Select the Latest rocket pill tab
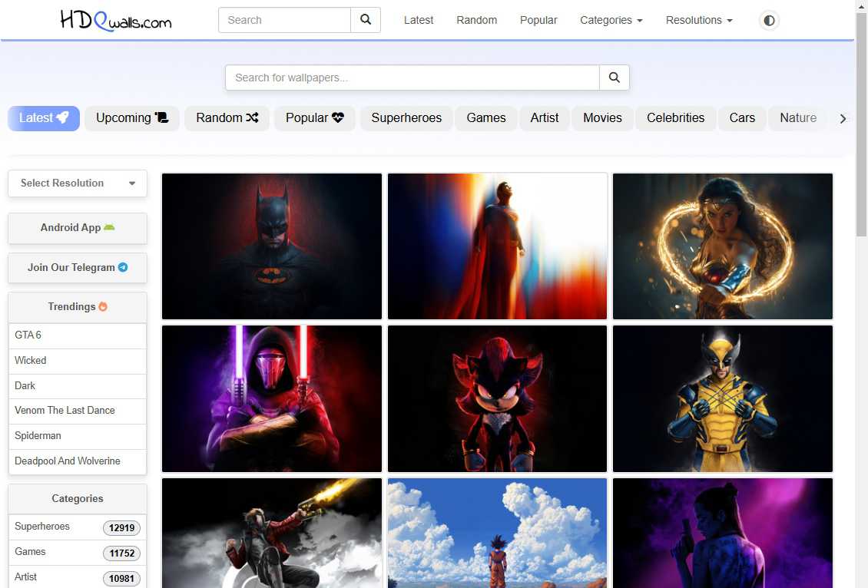Viewport: 868px width, 588px height. pos(44,117)
